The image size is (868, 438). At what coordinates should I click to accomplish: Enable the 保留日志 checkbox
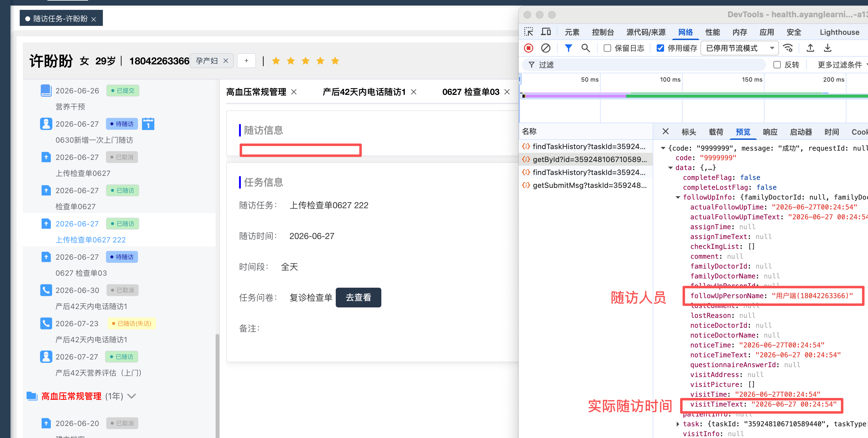click(607, 48)
